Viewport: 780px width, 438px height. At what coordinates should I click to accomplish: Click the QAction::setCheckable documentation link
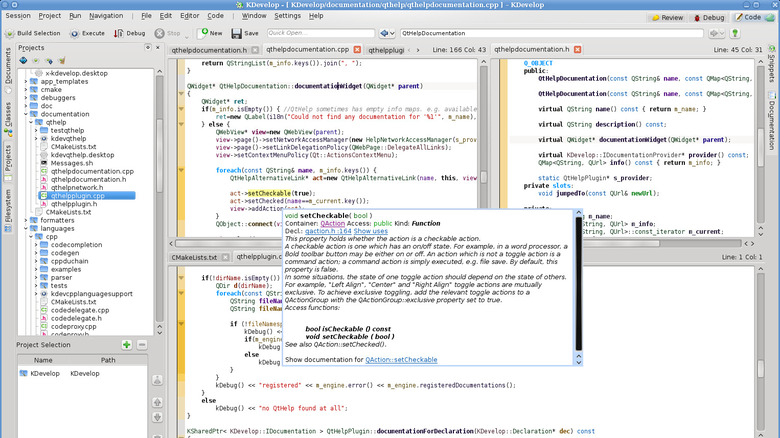coord(401,359)
